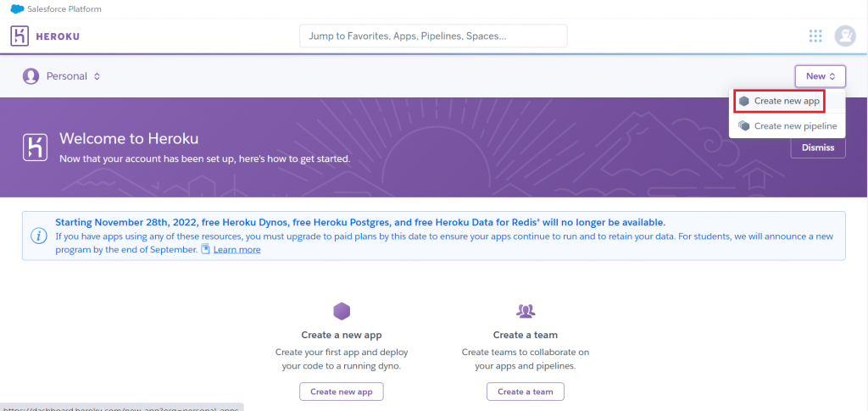Click the pipeline icon beside Create new pipeline
Viewport: 868px width, 411px height.
pyautogui.click(x=744, y=126)
